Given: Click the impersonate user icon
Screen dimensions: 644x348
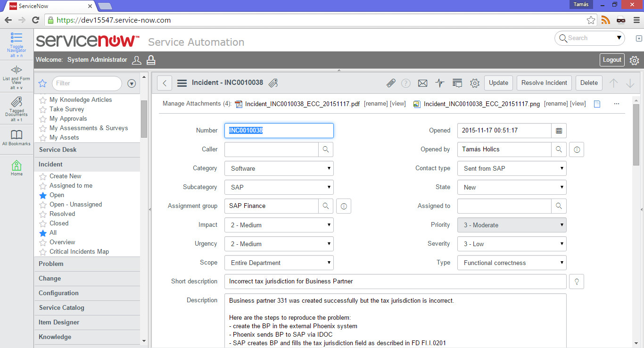Looking at the screenshot, I should (136, 60).
